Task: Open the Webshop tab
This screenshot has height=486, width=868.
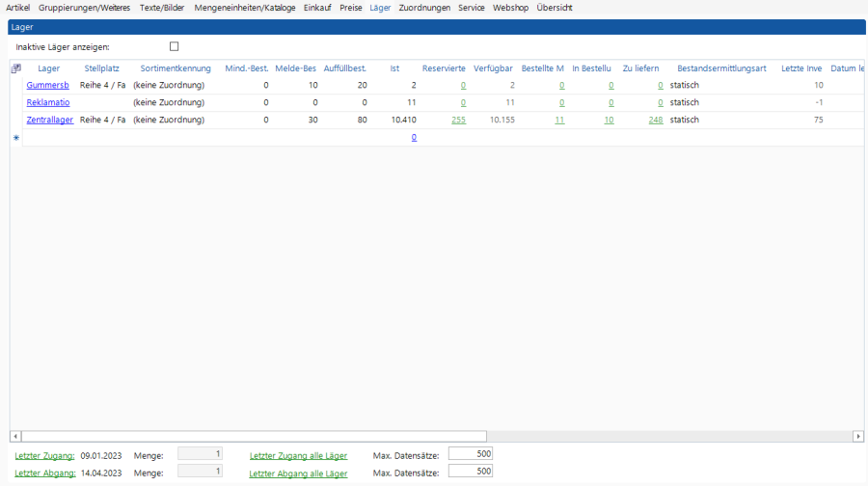Action: tap(510, 8)
